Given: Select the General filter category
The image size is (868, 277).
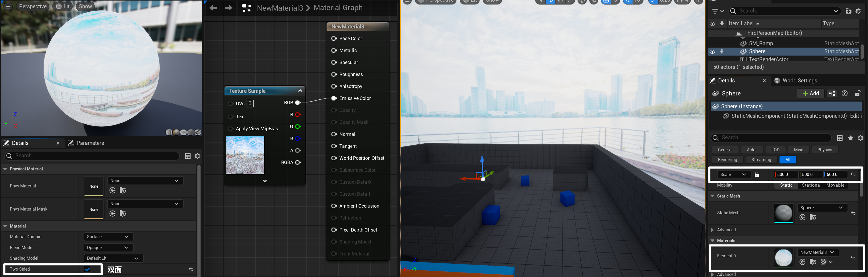Looking at the screenshot, I should click(725, 150).
